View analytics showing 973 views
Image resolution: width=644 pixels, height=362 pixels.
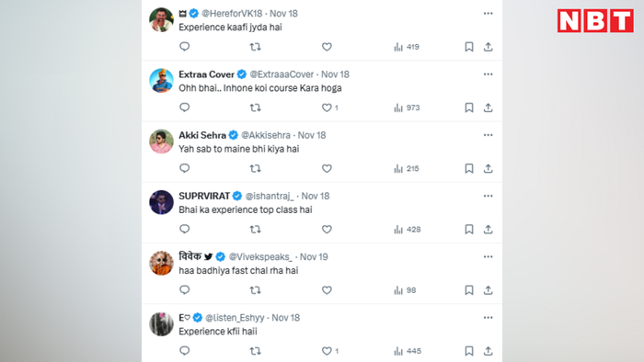tap(407, 107)
